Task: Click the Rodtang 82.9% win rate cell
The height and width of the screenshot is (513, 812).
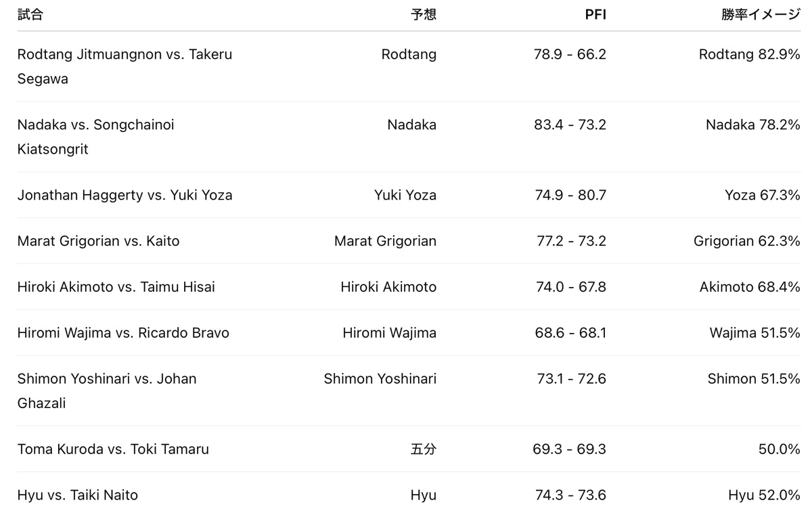Action: click(750, 54)
